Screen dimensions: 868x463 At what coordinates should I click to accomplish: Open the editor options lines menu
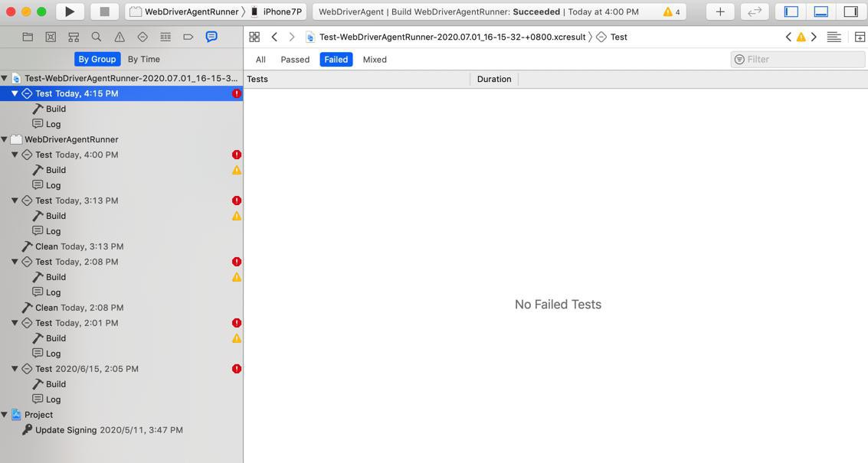click(x=834, y=37)
